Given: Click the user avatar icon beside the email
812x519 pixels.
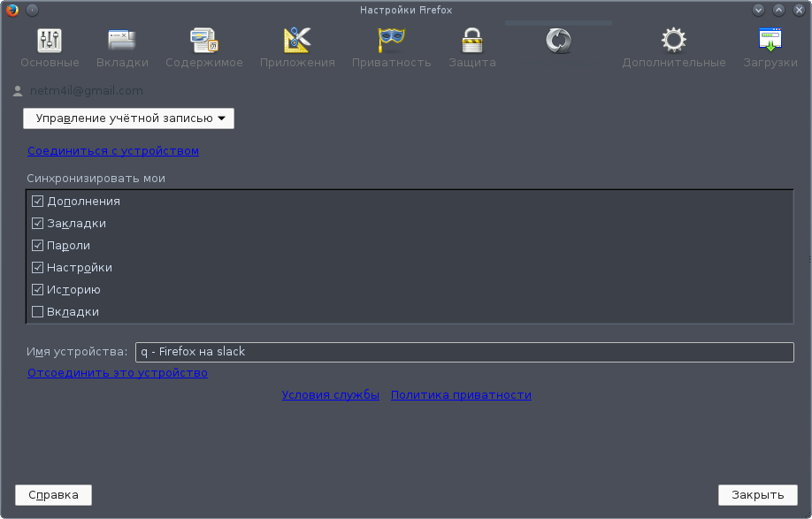Looking at the screenshot, I should 18,91.
